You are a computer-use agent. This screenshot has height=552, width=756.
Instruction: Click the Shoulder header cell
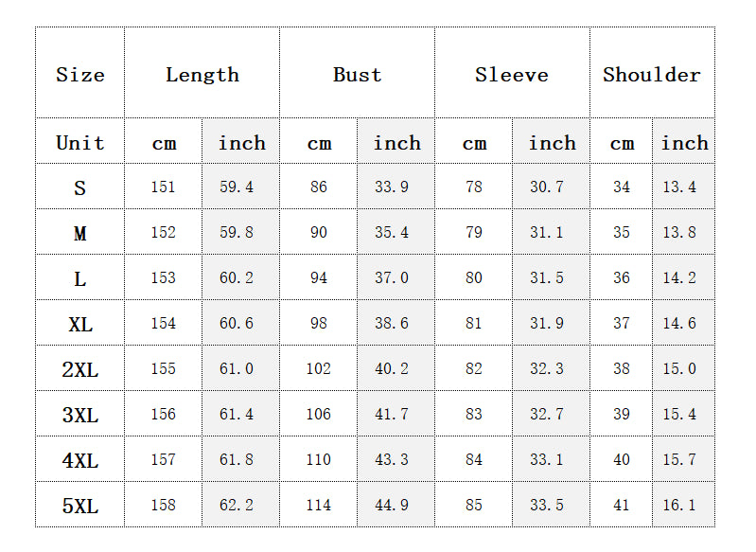(652, 75)
